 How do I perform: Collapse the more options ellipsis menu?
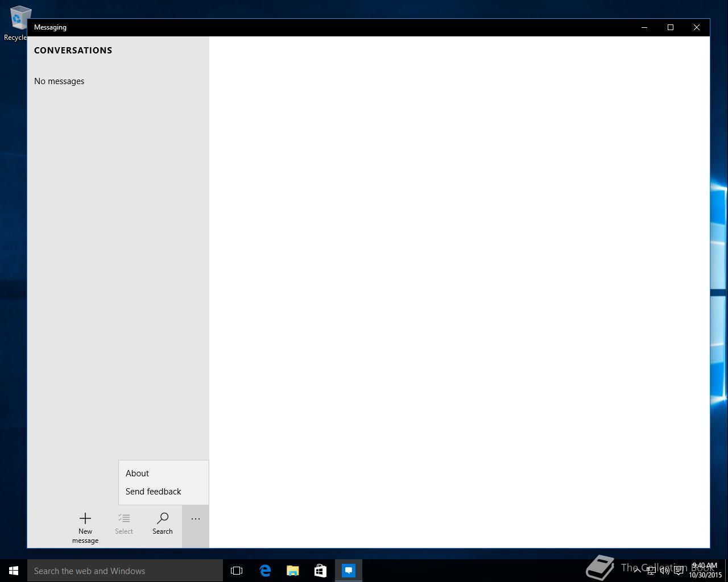[196, 527]
